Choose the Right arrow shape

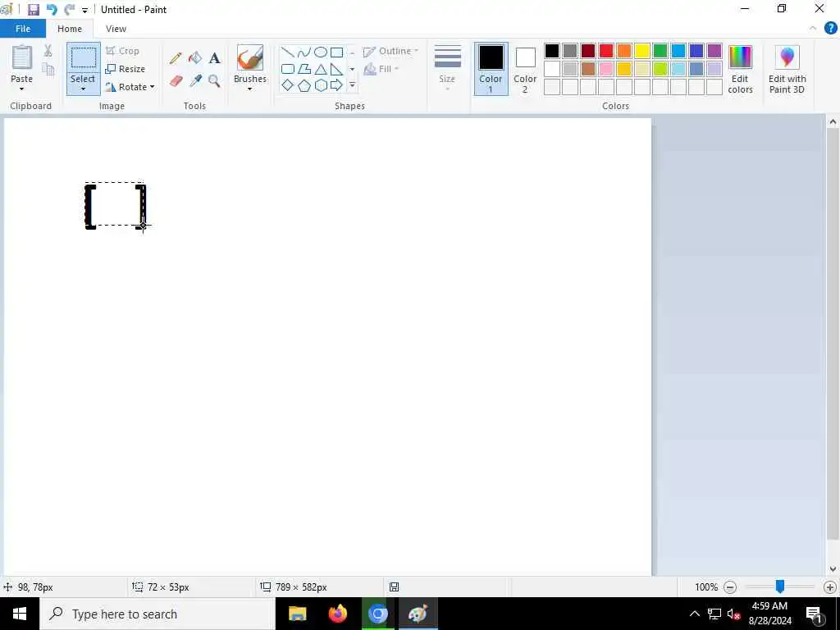point(336,85)
